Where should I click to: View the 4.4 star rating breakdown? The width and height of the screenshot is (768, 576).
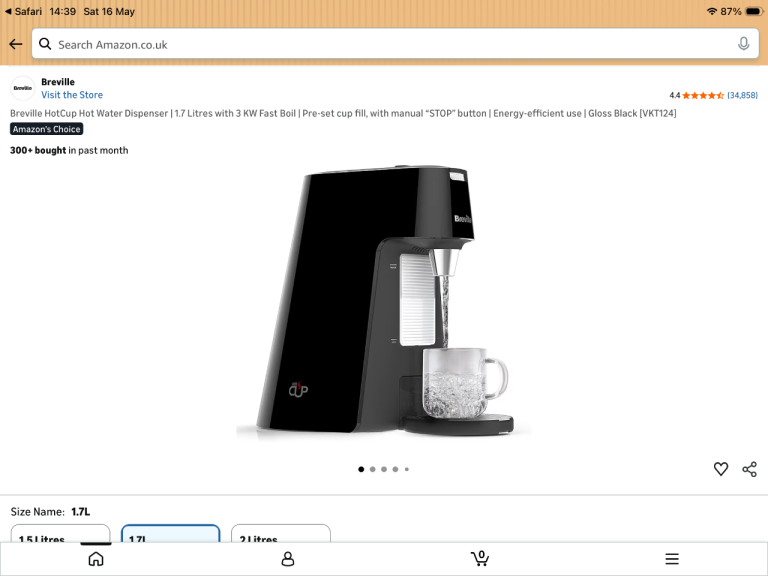point(696,96)
